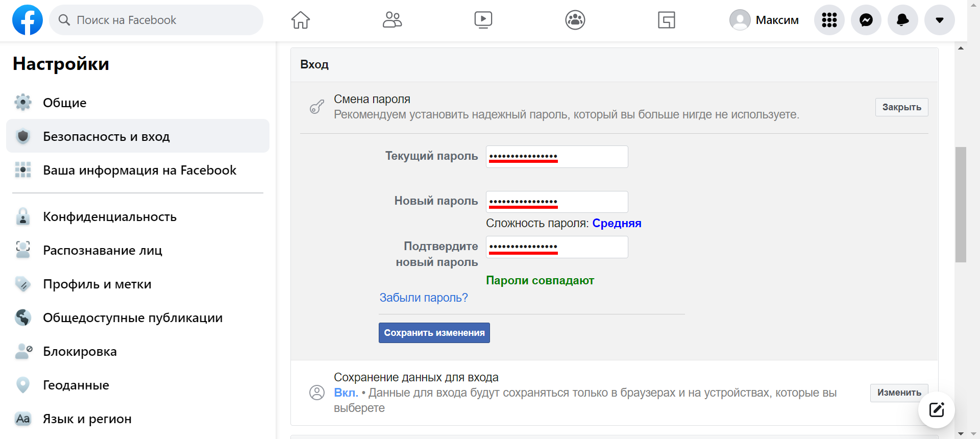This screenshot has width=980, height=439.
Task: Click the scrollbar up arrow
Action: click(961, 48)
